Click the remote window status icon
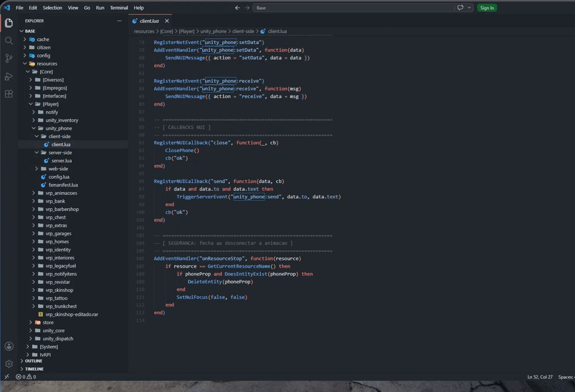Viewport: 575px width, 392px height. pyautogui.click(x=7, y=377)
